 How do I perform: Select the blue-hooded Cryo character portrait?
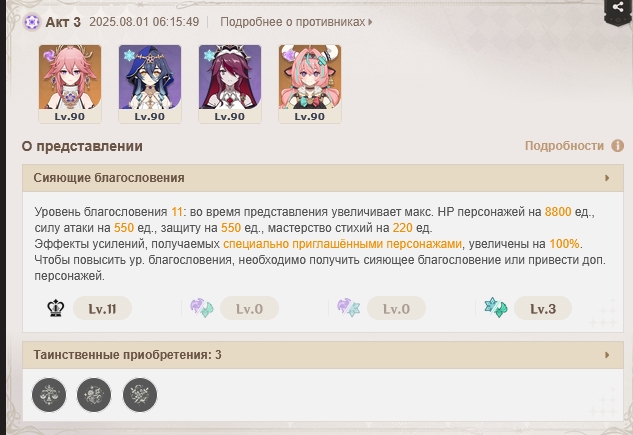click(x=150, y=84)
